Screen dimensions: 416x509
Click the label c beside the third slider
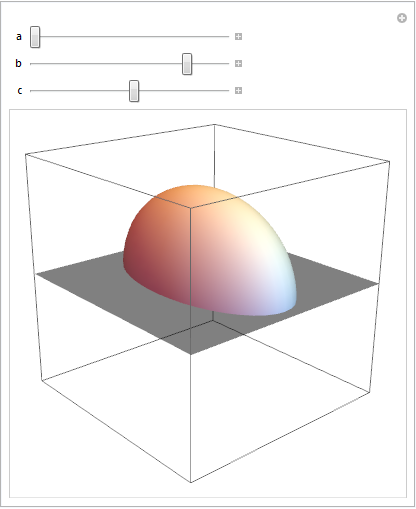(20, 91)
